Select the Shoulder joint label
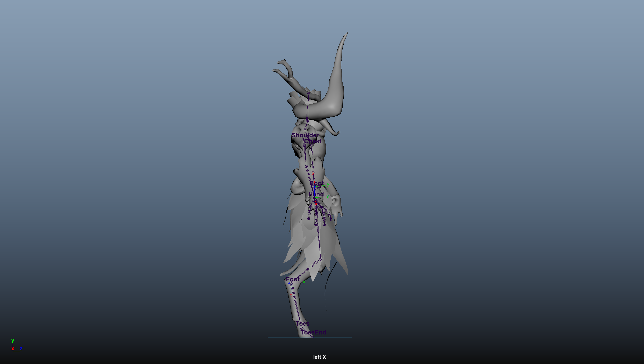The image size is (644, 364). click(305, 135)
